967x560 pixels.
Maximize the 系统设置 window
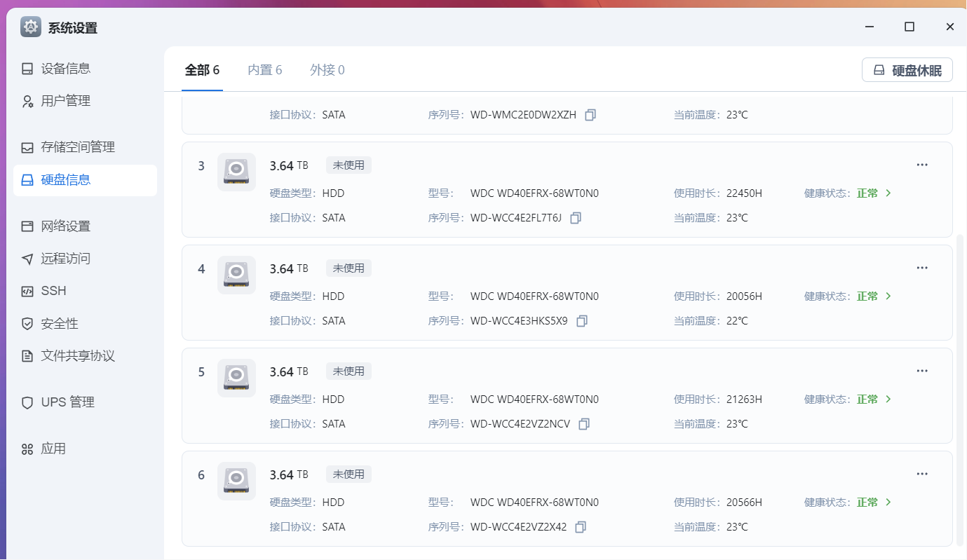909,27
